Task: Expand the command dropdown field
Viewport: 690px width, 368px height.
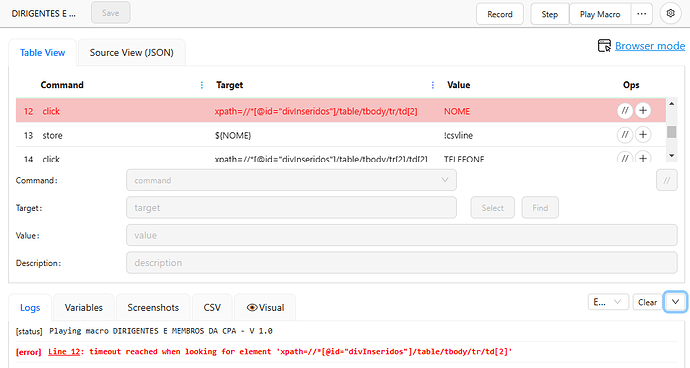Action: pos(291,180)
